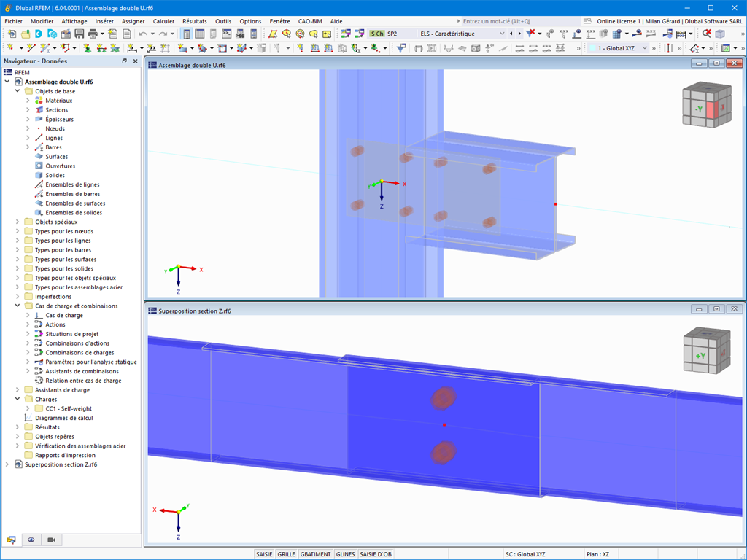Click next load case arrow button
Screen dimensions: 747x560
click(519, 34)
